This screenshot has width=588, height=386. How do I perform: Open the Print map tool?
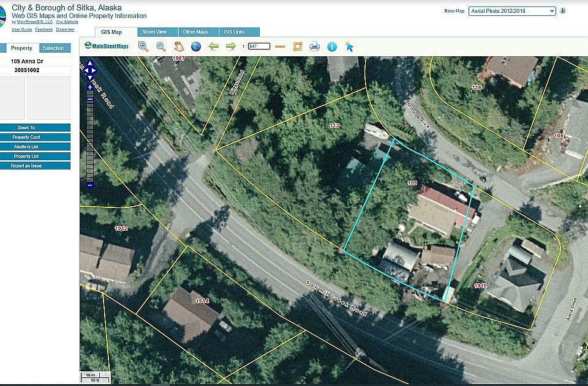315,46
